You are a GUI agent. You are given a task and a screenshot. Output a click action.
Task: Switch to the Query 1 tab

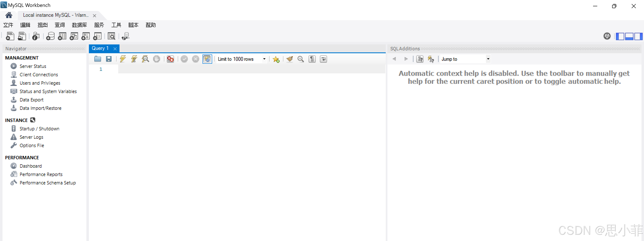tap(100, 48)
